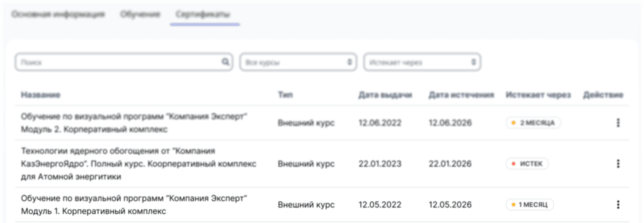Open the Все курсы dropdown
This screenshot has width=644, height=223.
click(x=298, y=62)
